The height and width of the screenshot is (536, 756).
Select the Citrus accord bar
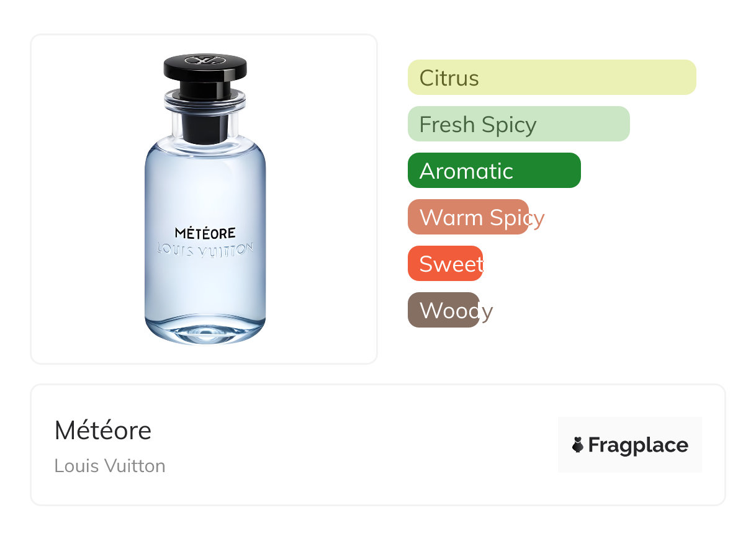551,78
